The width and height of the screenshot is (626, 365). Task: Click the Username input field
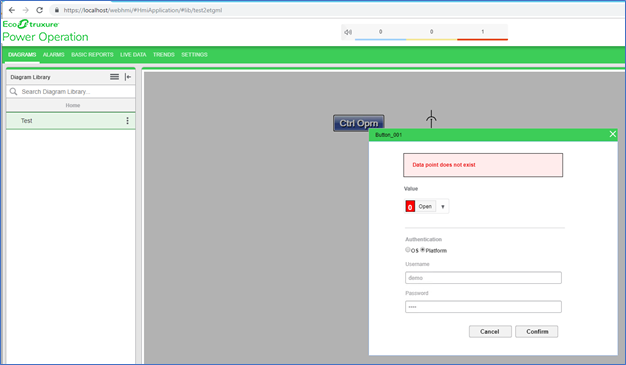coord(483,278)
